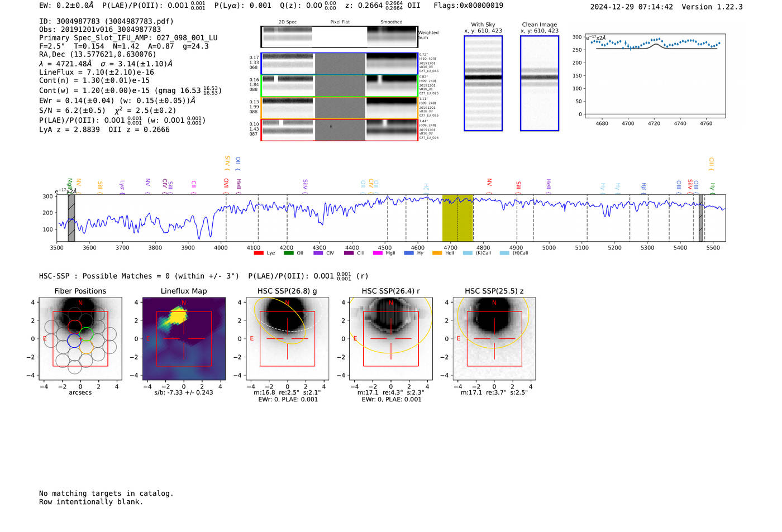
Task: Open the HSC SSP(25.5) z image
Action: [494, 339]
